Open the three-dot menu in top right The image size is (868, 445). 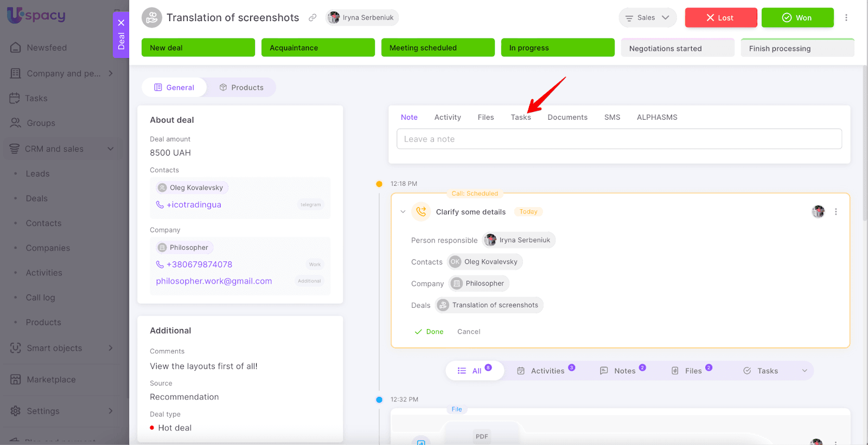[846, 17]
